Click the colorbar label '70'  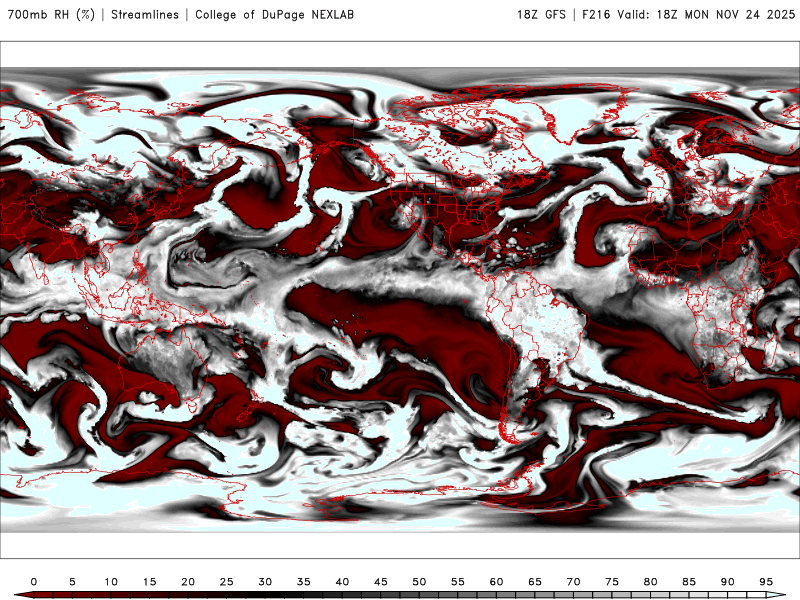573,582
